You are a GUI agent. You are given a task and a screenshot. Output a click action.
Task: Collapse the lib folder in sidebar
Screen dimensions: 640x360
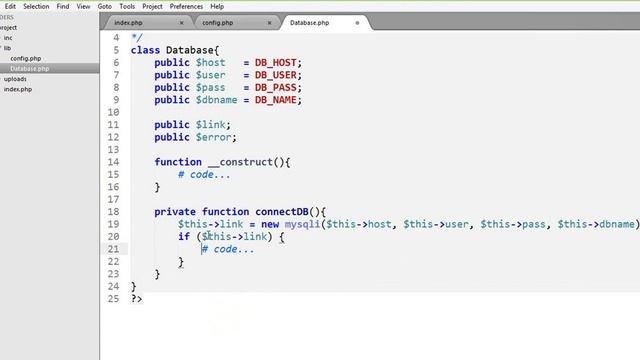(x=7, y=48)
